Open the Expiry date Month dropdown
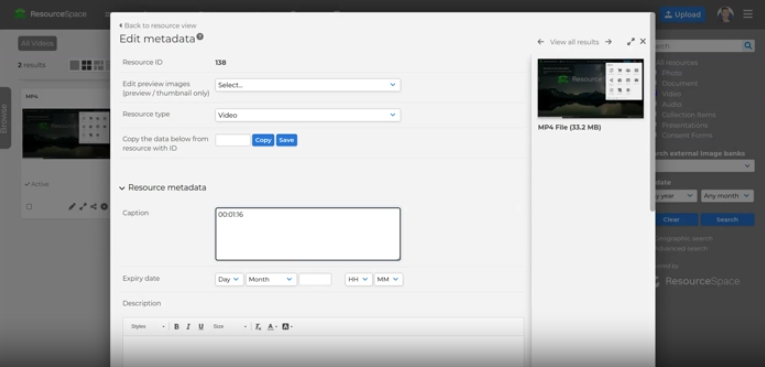The height and width of the screenshot is (367, 765). (x=271, y=279)
